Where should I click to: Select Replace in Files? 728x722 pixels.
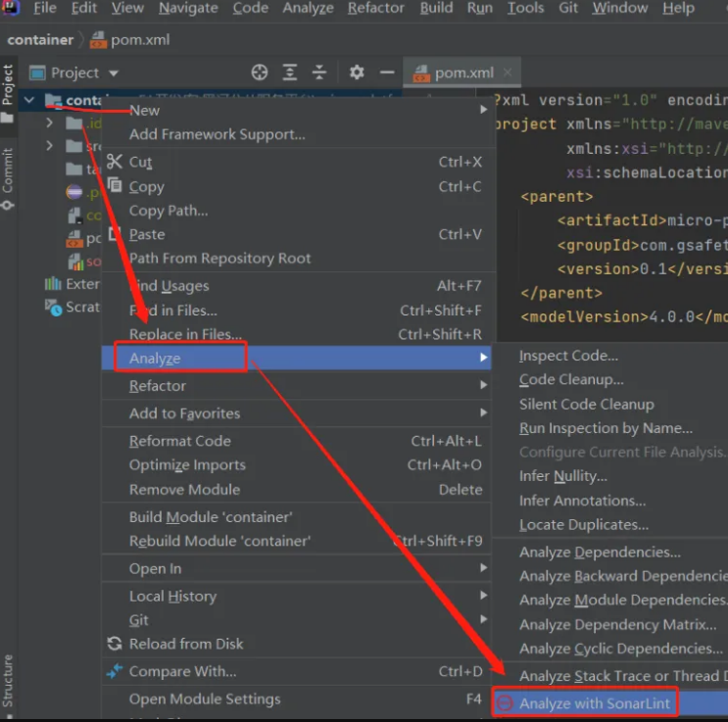pos(185,334)
